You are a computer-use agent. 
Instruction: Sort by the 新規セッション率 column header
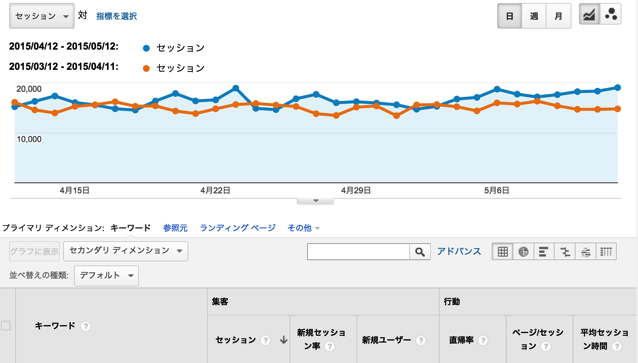(x=321, y=339)
